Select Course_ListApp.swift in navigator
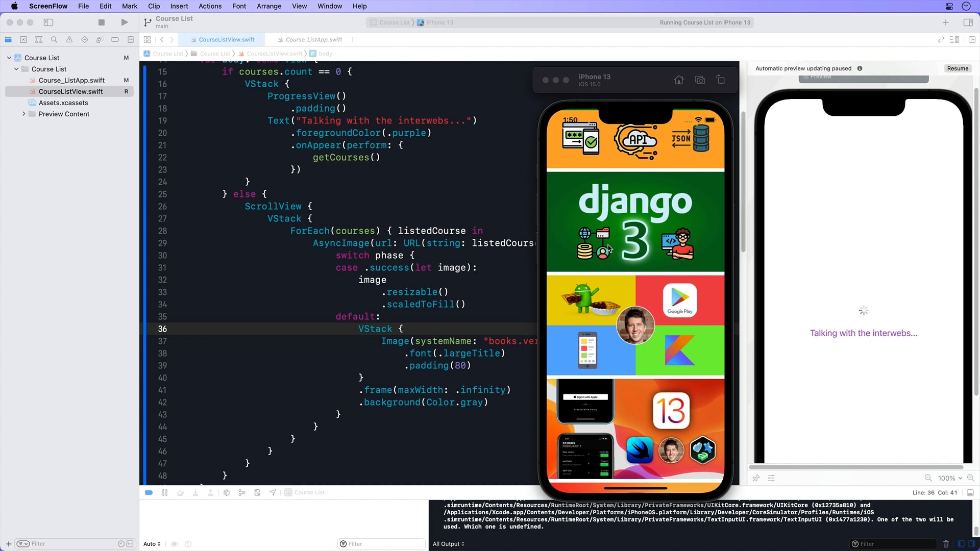 tap(71, 80)
